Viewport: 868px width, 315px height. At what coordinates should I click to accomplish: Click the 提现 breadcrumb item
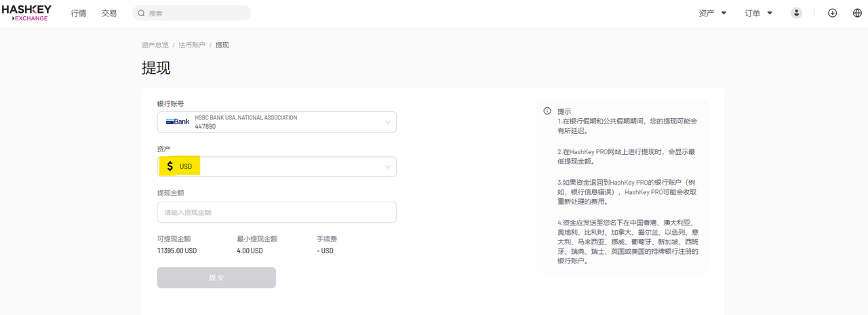[x=222, y=45]
